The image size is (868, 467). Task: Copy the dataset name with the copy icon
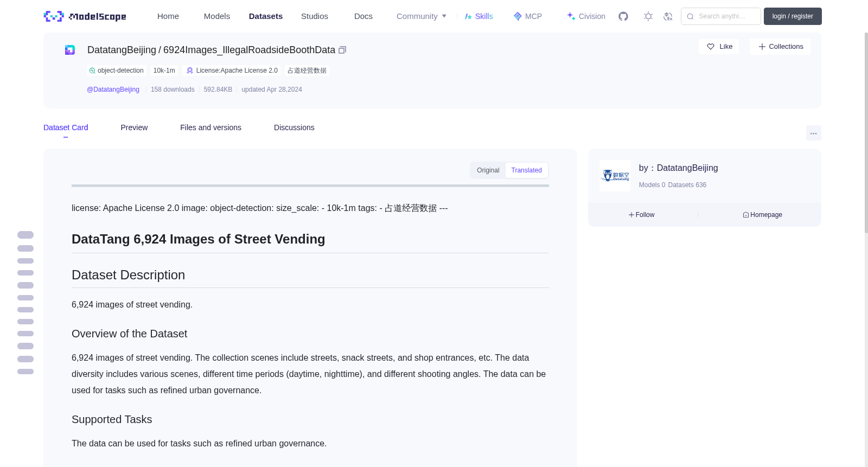click(342, 50)
